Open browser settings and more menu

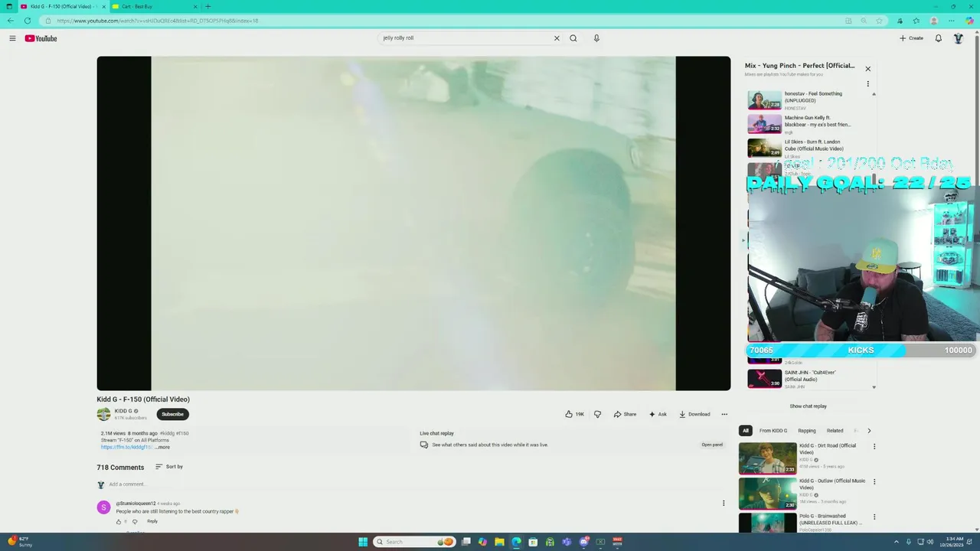(x=952, y=21)
